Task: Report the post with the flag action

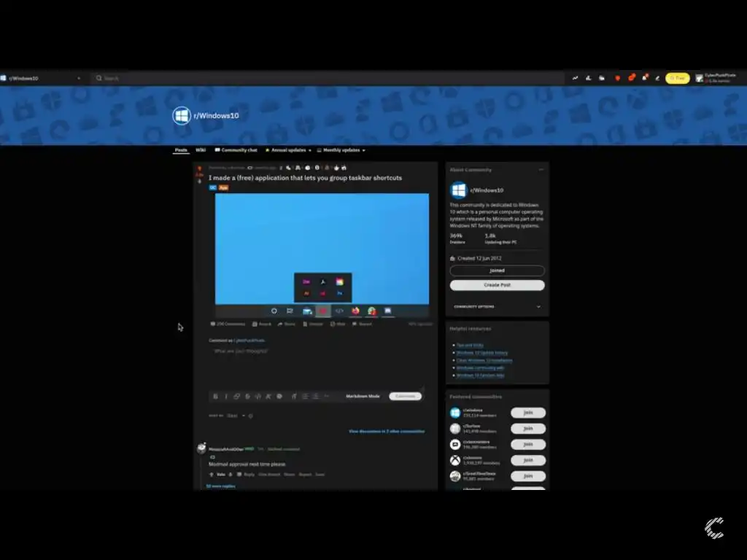Action: tap(362, 324)
